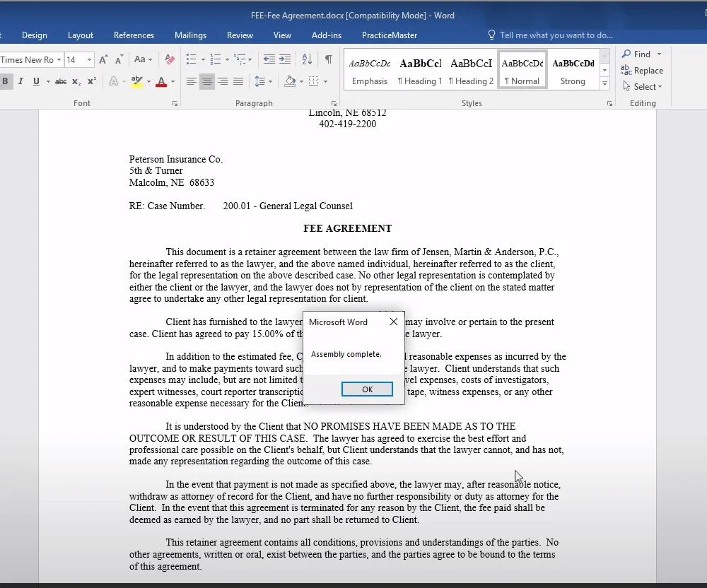Click the Increase Indent icon
This screenshot has height=588, width=707.
tap(285, 59)
